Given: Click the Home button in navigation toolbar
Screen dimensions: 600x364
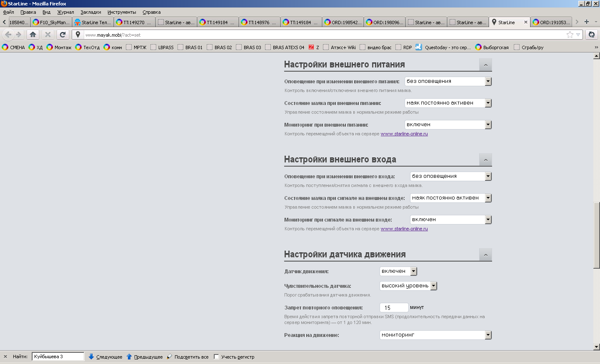Looking at the screenshot, I should (x=33, y=35).
